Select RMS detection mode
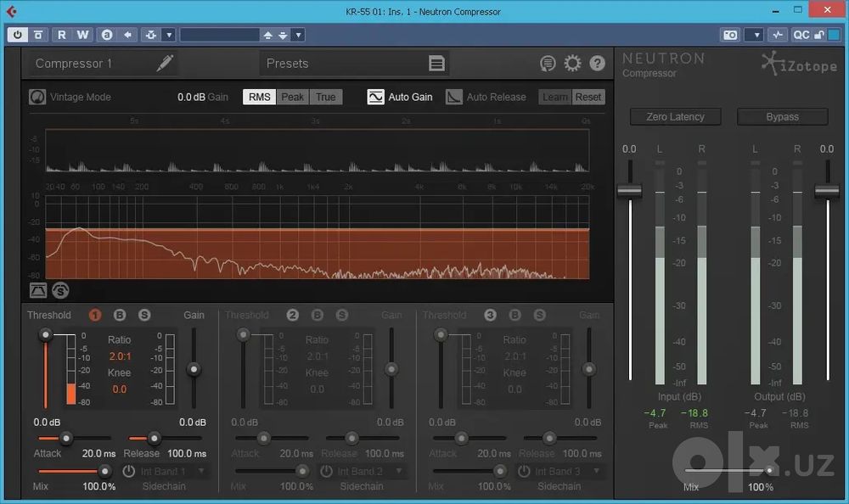Viewport: 849px width, 504px height. tap(259, 97)
